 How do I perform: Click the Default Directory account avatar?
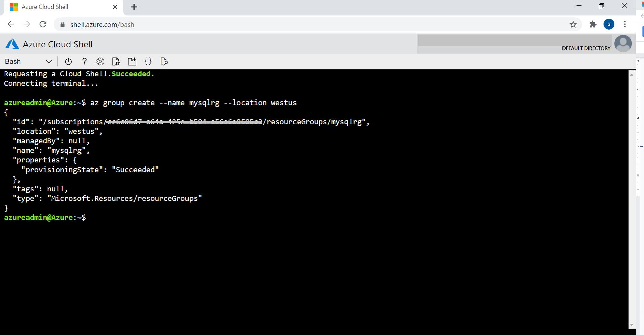(623, 44)
